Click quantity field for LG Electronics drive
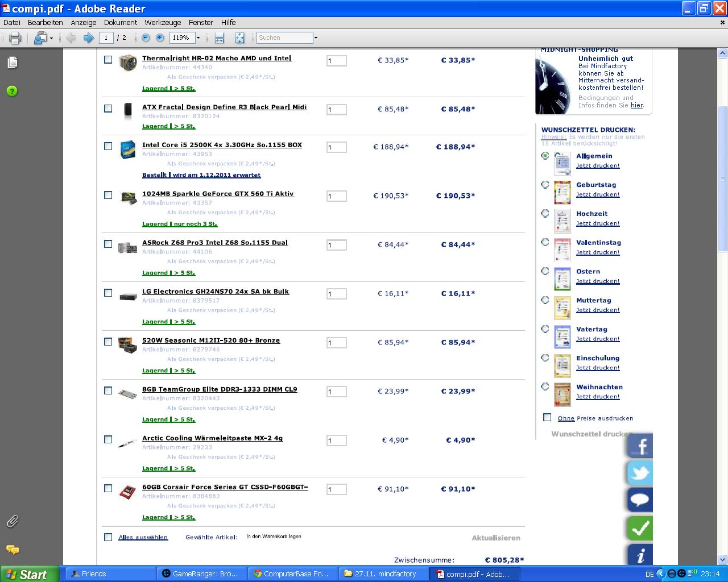Screen dimensions: 728x582 337,294
